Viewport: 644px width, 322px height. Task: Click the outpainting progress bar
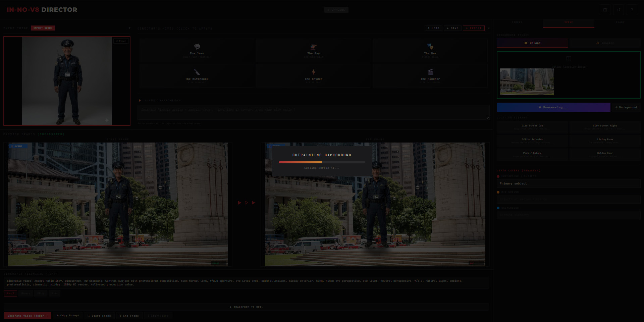322,162
